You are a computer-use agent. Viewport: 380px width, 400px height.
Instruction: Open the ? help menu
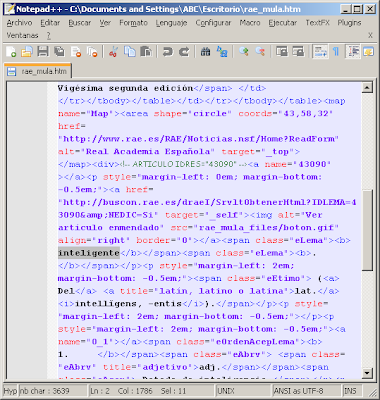[49, 35]
